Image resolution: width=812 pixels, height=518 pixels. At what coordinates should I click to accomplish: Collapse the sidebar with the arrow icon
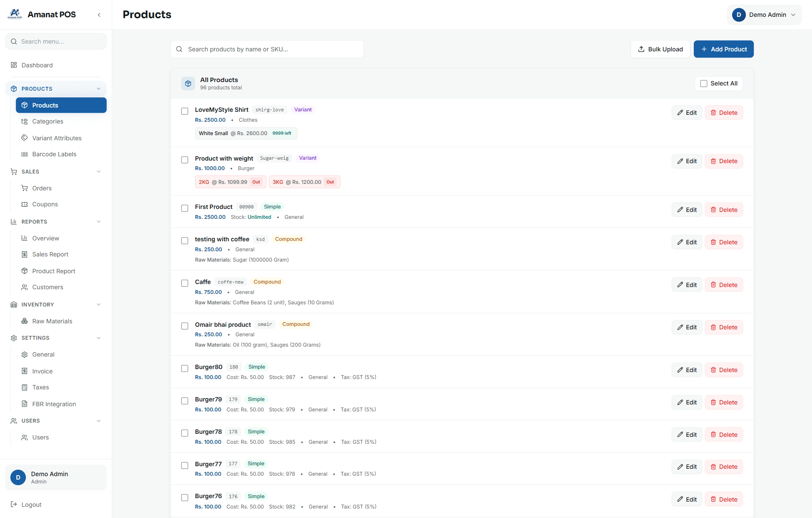pos(99,15)
